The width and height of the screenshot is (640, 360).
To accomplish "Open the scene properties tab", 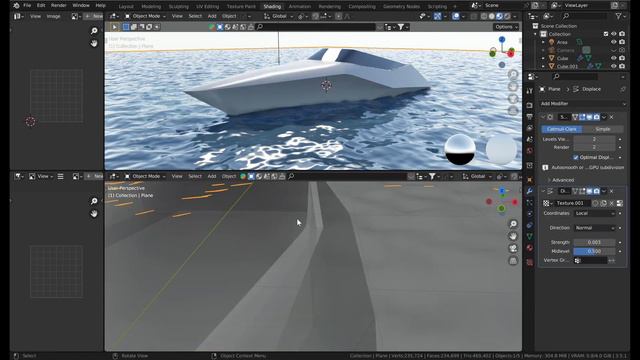I will coord(530,140).
